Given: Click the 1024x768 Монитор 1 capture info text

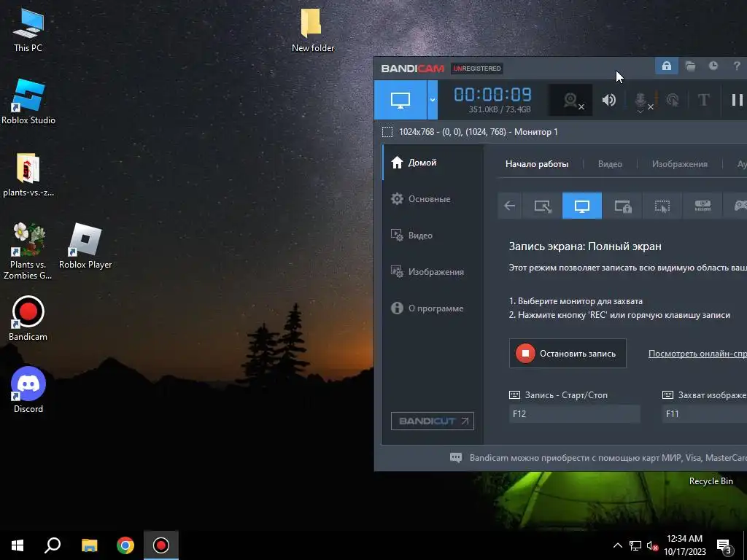Looking at the screenshot, I should point(479,132).
